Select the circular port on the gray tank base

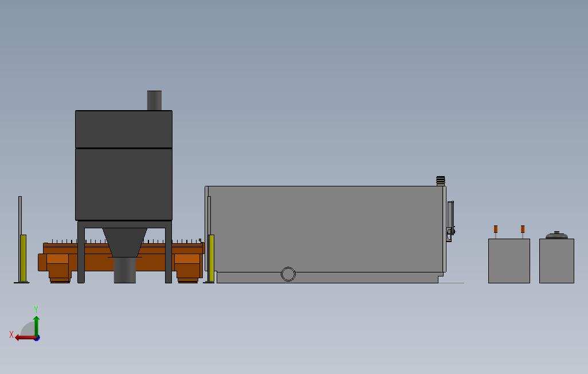[288, 274]
